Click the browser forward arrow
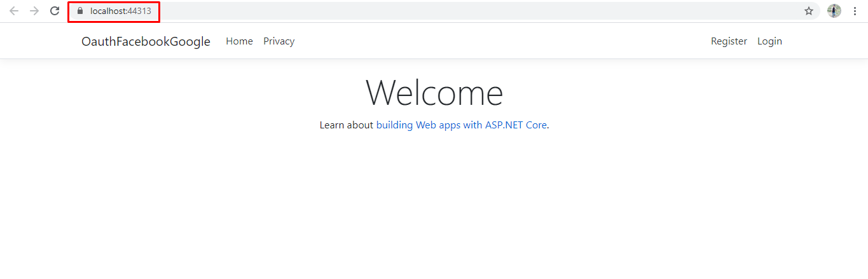Viewport: 868px width, 279px height. 34,11
